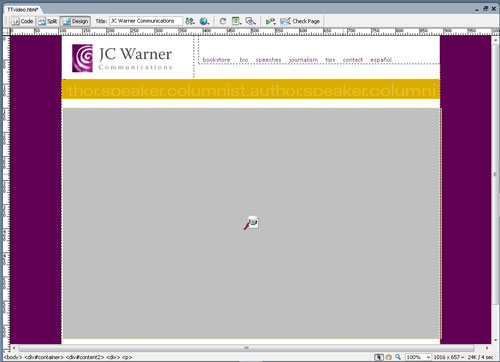
Task: Click the horizontal scrollbar left arrow
Action: click(x=14, y=348)
